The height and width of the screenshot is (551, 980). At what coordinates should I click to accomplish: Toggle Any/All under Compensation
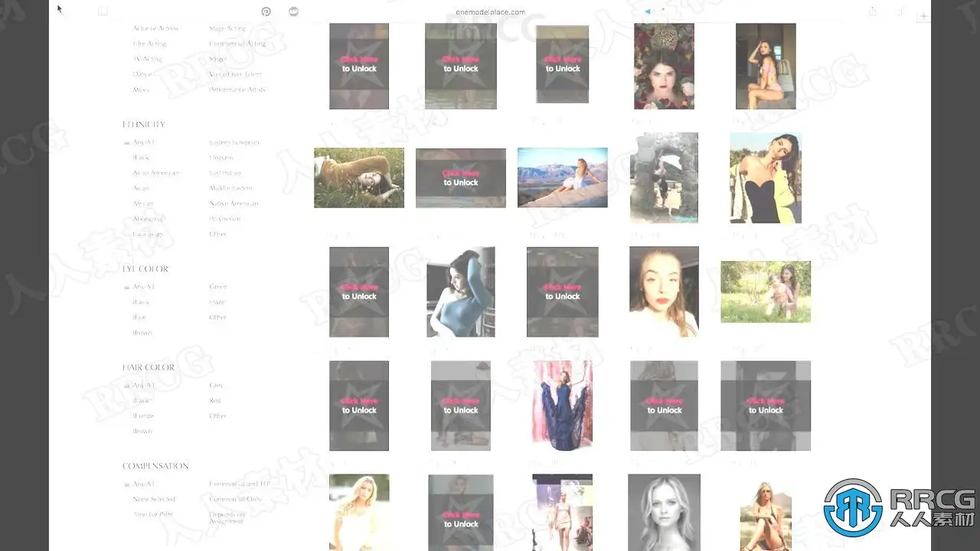click(x=139, y=484)
